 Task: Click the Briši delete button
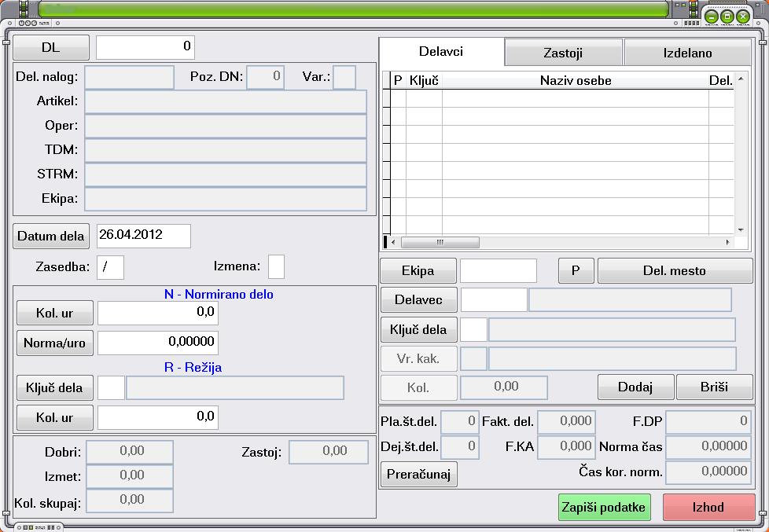715,387
